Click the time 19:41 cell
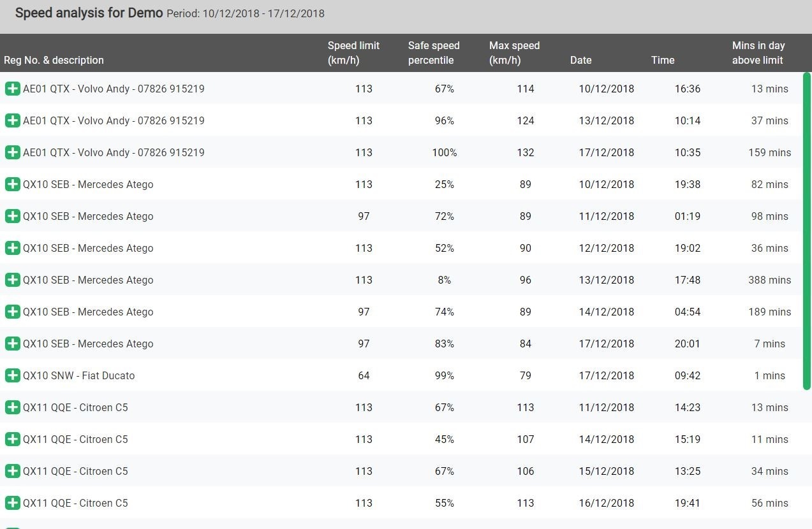812x529 pixels. 688,503
